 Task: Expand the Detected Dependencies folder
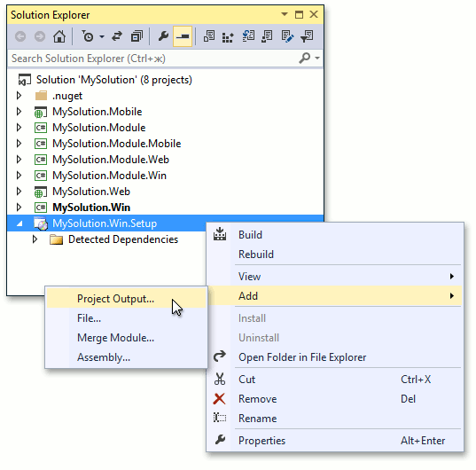point(35,239)
